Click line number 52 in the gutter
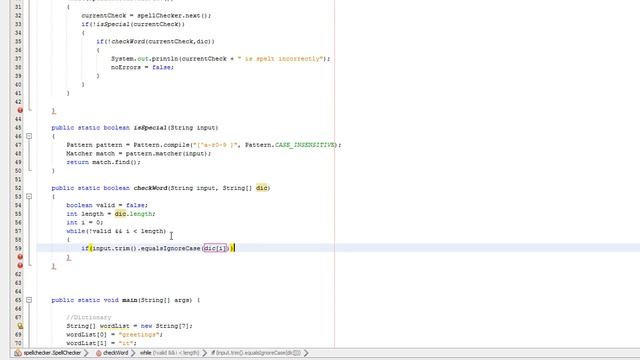 18,188
